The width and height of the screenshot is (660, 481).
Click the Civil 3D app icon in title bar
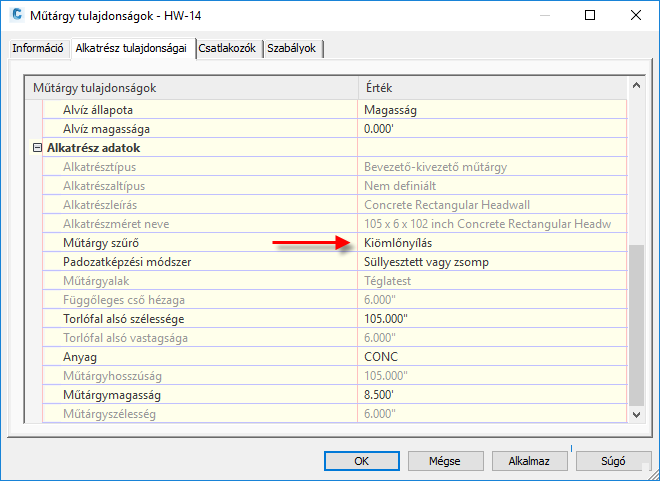pos(17,15)
